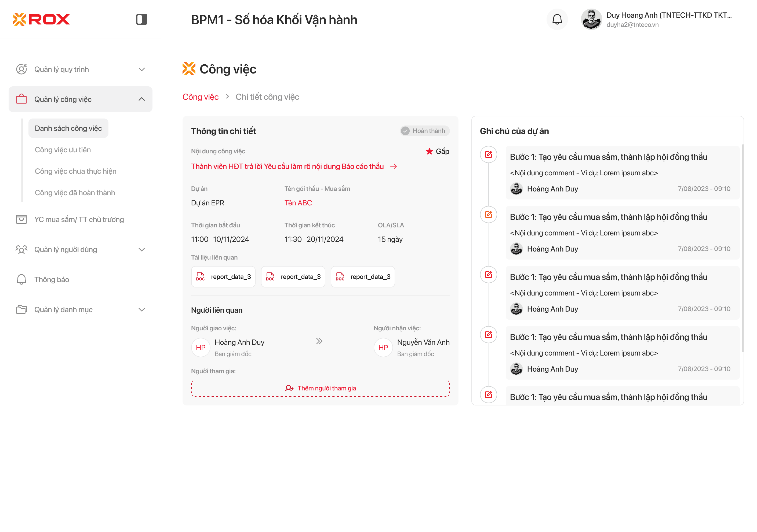Expand Quản lý quy trình menu

141,69
